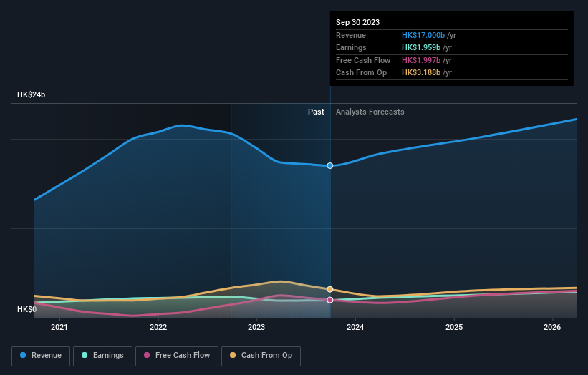Click the HK$17.000b revenue value

[423, 35]
